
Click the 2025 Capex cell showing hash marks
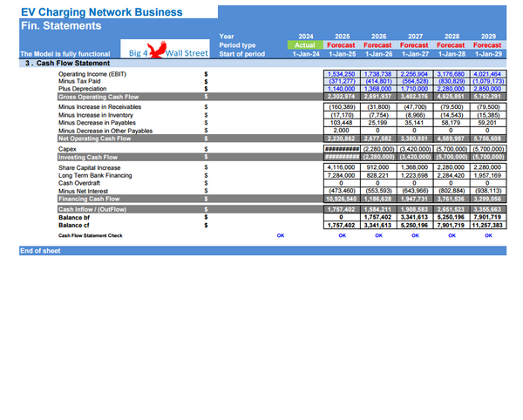(x=342, y=149)
